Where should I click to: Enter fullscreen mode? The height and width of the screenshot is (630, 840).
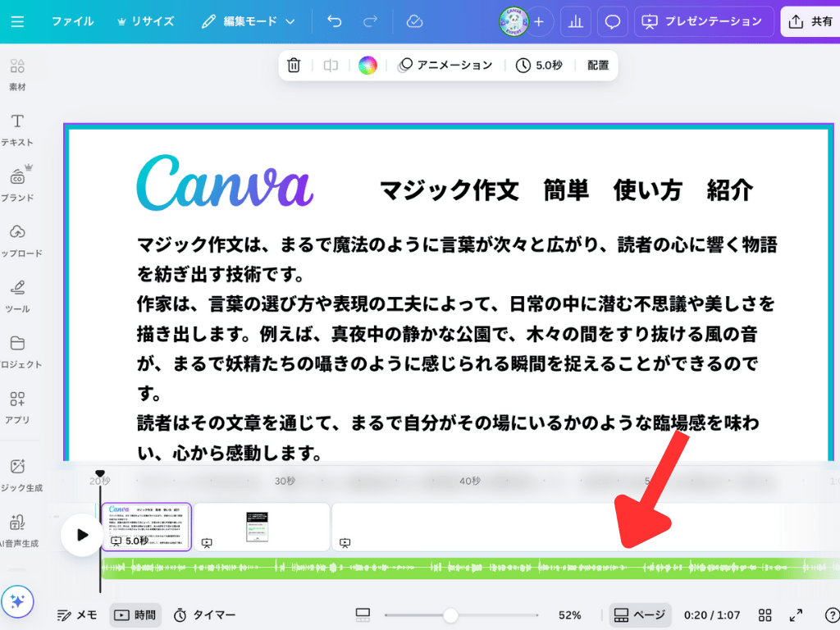click(796, 615)
